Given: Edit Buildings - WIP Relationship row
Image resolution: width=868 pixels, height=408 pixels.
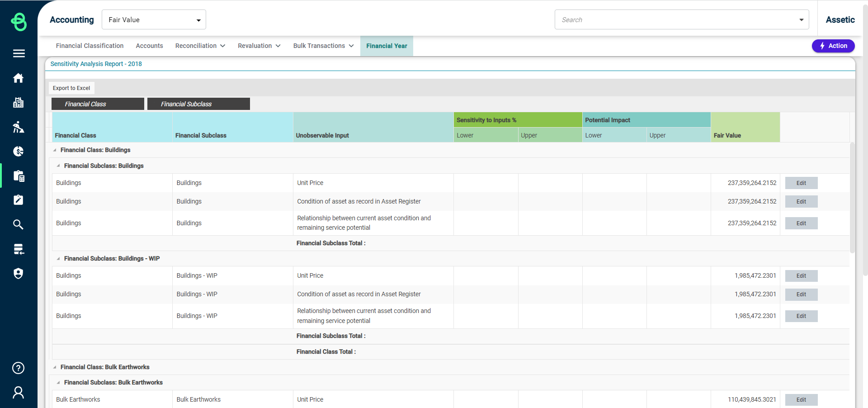Looking at the screenshot, I should point(801,316).
